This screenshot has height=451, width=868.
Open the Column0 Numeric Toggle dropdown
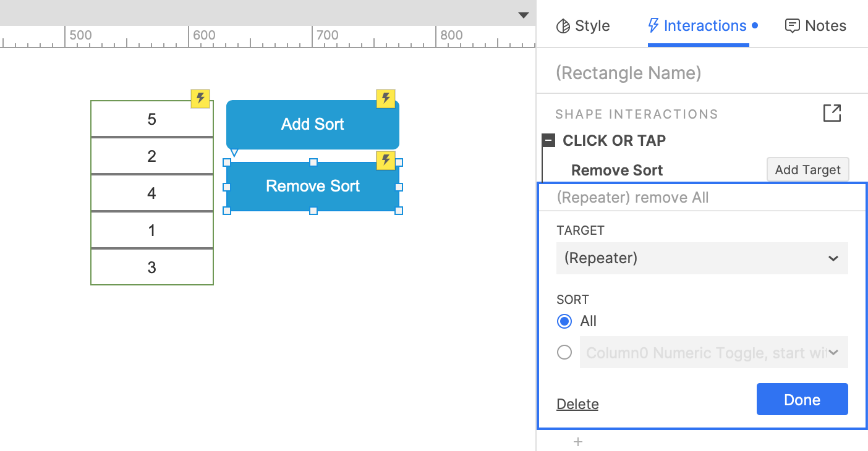point(713,353)
